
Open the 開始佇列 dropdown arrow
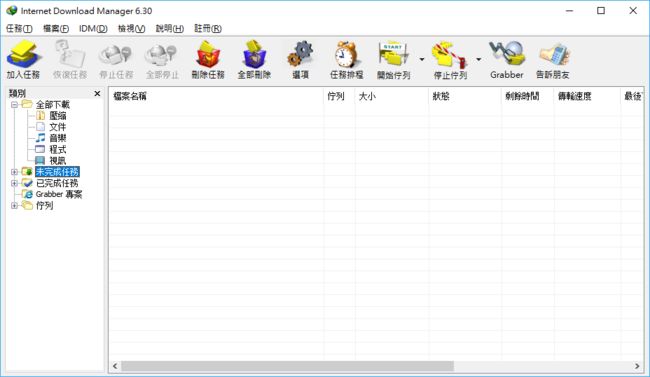pos(422,59)
